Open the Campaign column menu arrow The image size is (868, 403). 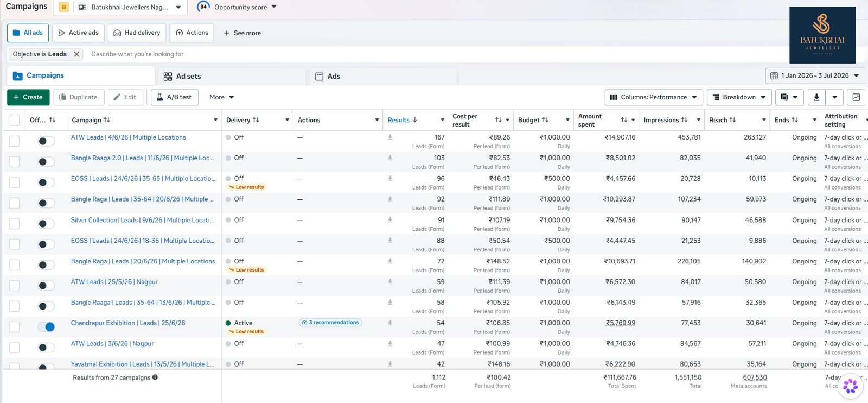coord(215,120)
